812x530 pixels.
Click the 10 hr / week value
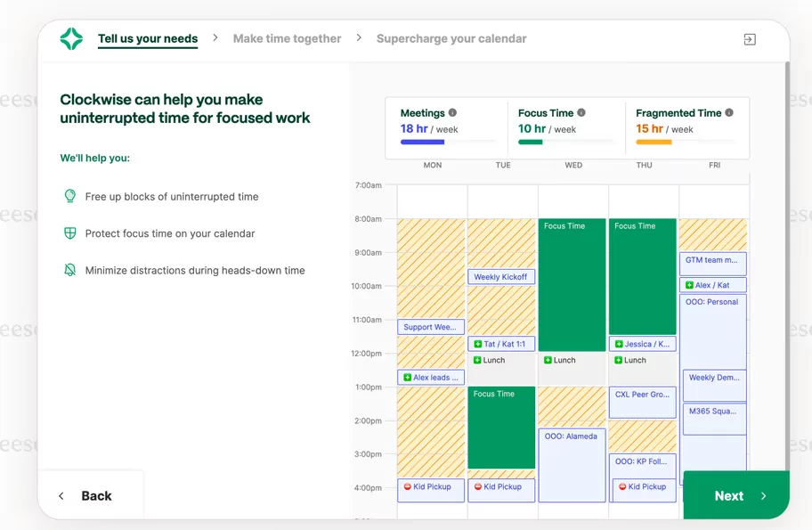(x=547, y=128)
